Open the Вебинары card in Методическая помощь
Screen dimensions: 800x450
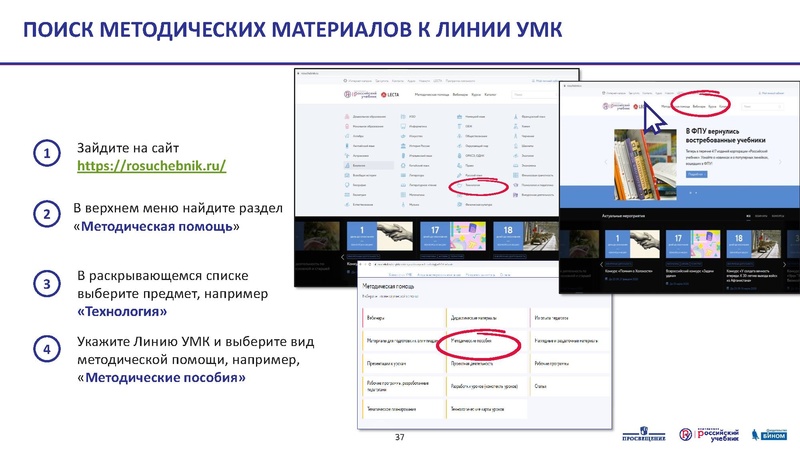pyautogui.click(x=404, y=317)
